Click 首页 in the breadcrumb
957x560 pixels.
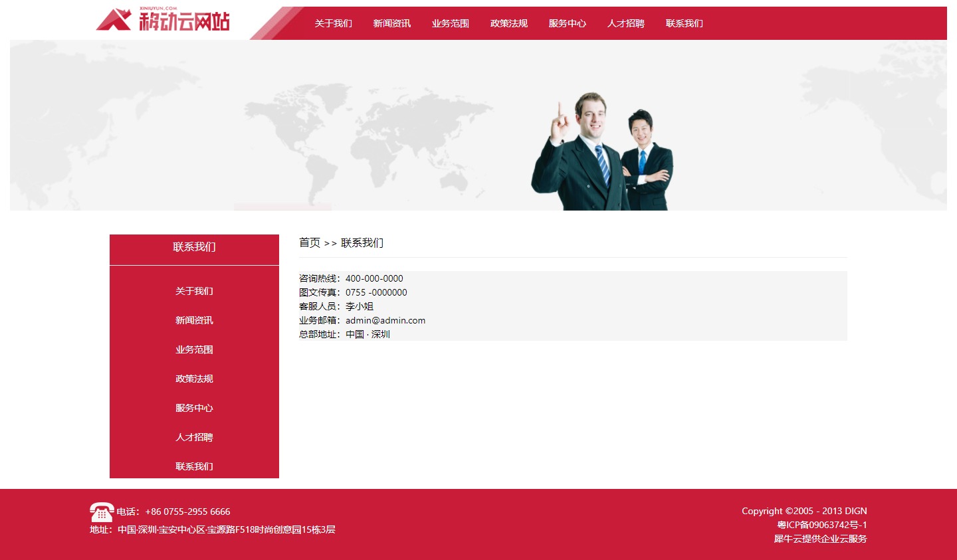310,243
